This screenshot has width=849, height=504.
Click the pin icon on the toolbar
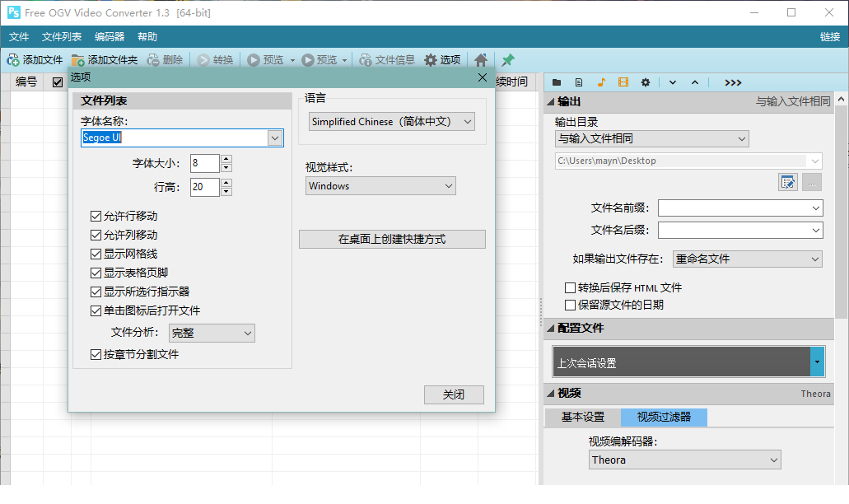pos(507,60)
